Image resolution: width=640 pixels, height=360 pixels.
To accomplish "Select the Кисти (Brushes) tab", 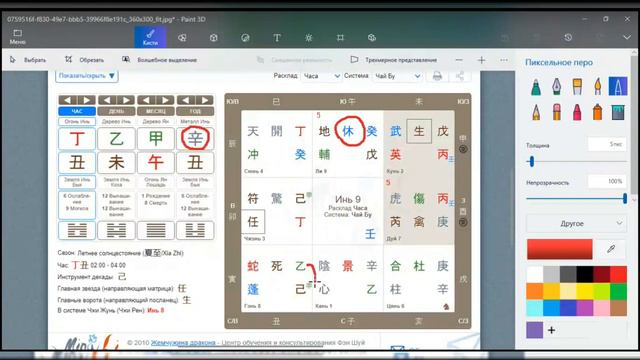I will [150, 38].
